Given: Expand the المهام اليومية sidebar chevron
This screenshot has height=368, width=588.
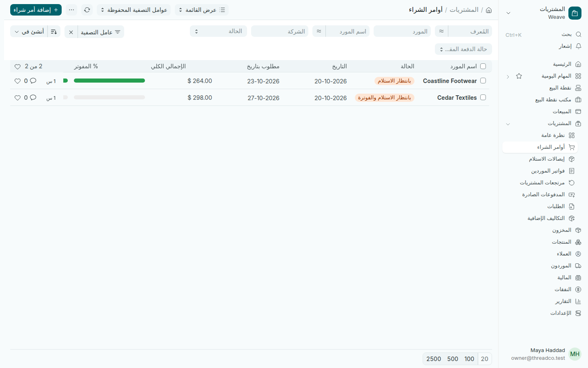Looking at the screenshot, I should tap(508, 76).
